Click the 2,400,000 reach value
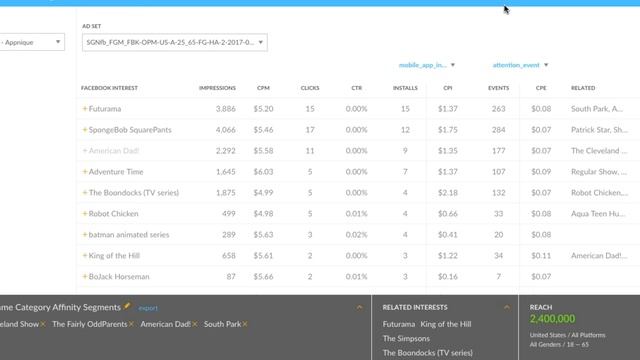Viewport: 640px width, 360px height. click(x=552, y=319)
